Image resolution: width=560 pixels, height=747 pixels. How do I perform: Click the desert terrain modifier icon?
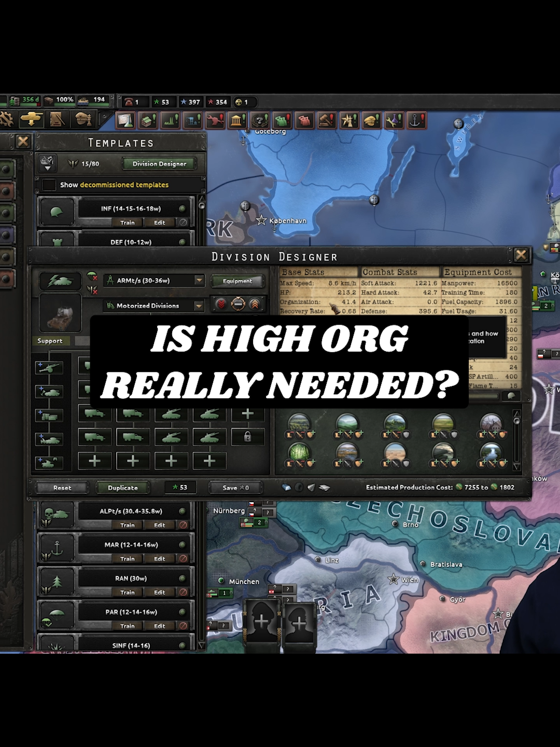click(x=395, y=453)
